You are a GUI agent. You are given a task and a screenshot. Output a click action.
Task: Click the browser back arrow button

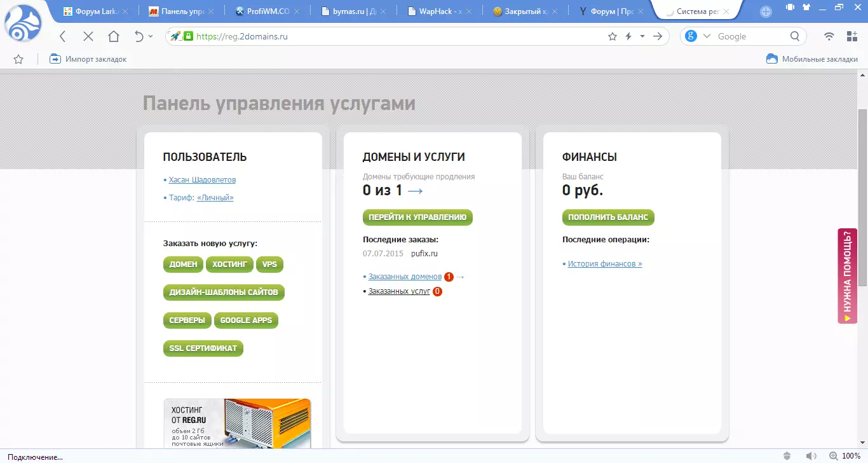pos(62,36)
